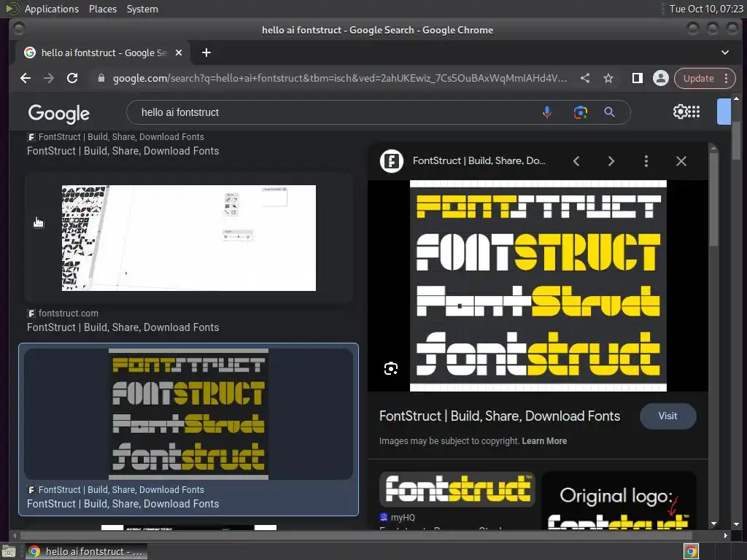
Task: Click the blue Google account button
Action: [724, 112]
